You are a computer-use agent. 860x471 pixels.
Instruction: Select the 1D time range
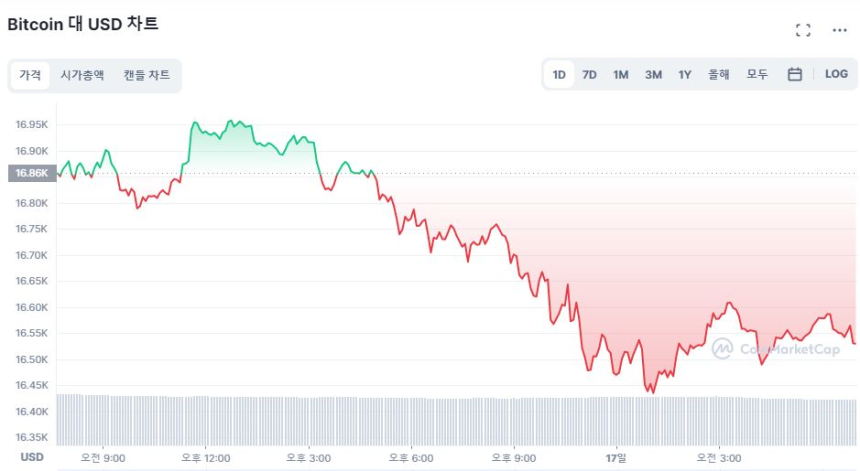(559, 74)
